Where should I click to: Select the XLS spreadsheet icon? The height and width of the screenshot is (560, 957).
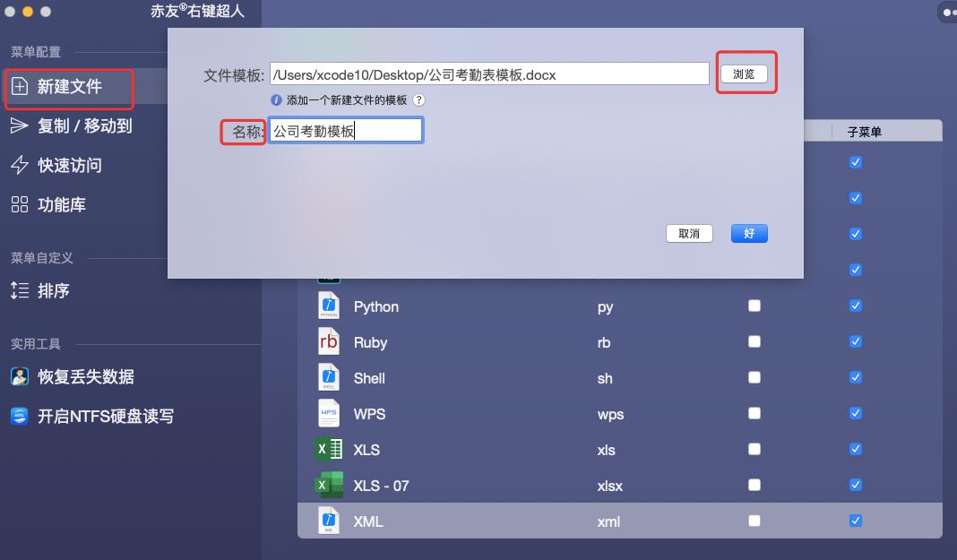point(329,449)
